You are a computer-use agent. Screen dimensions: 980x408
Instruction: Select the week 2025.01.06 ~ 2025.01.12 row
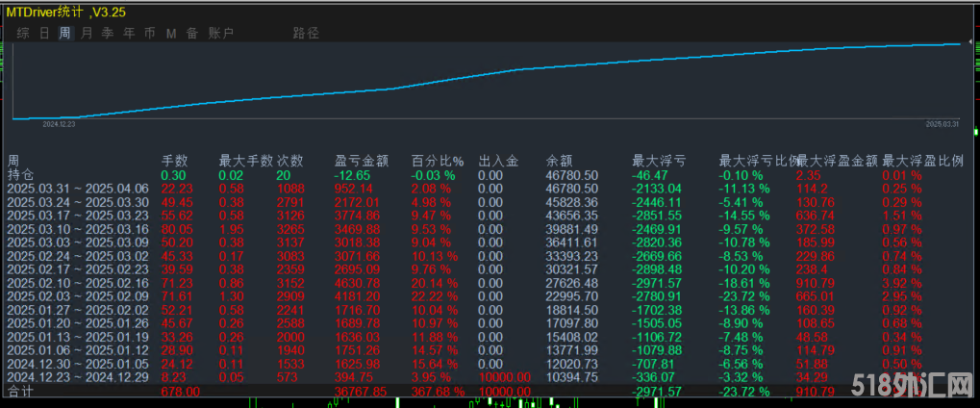[x=490, y=350]
